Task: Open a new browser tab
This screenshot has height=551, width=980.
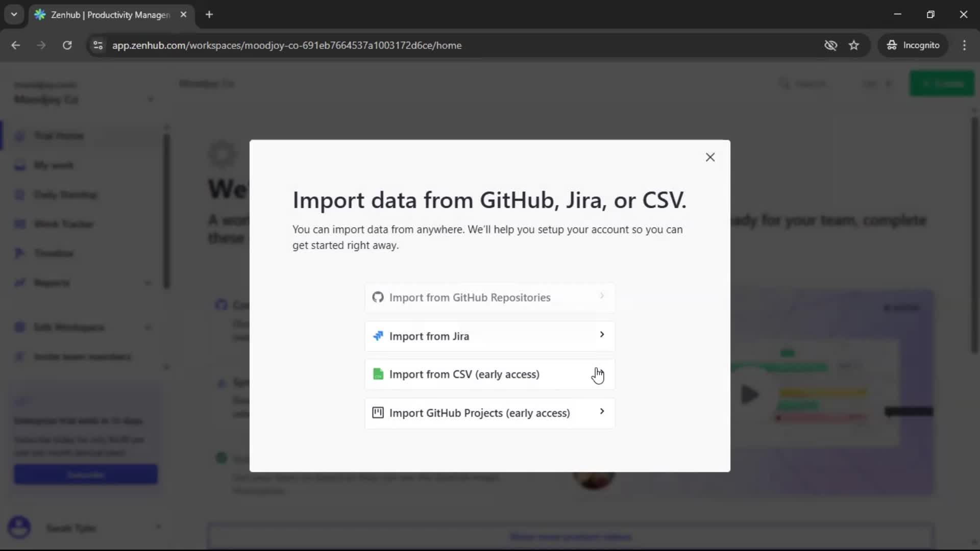Action: pos(209,14)
